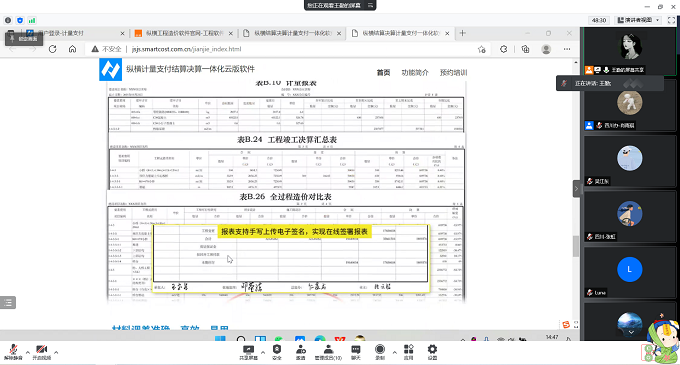Expand microphone options arrow

tap(28, 352)
